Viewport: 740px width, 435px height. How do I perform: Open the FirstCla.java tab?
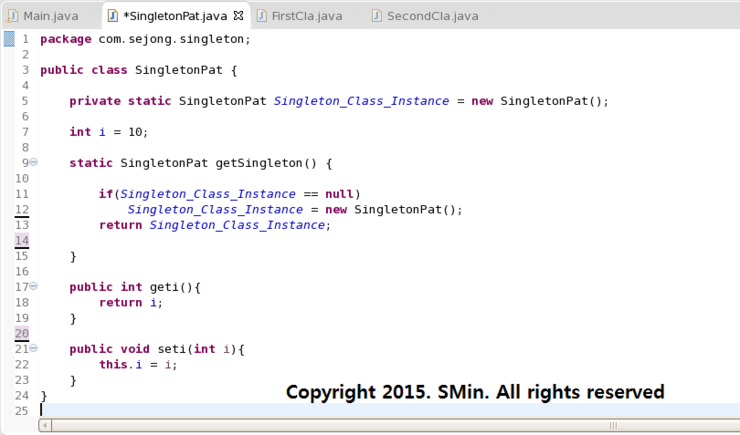pyautogui.click(x=307, y=16)
